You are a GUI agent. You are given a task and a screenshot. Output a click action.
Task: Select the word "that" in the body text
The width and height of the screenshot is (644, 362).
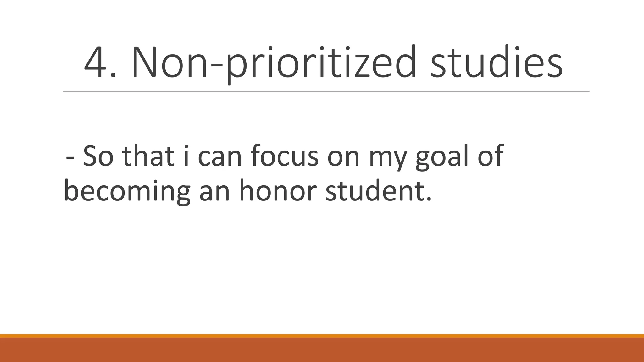point(148,156)
